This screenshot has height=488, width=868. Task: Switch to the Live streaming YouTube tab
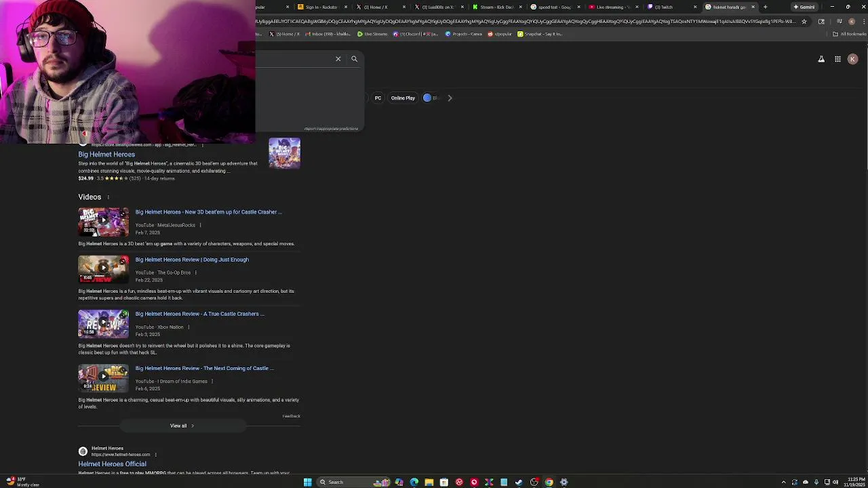(x=612, y=7)
